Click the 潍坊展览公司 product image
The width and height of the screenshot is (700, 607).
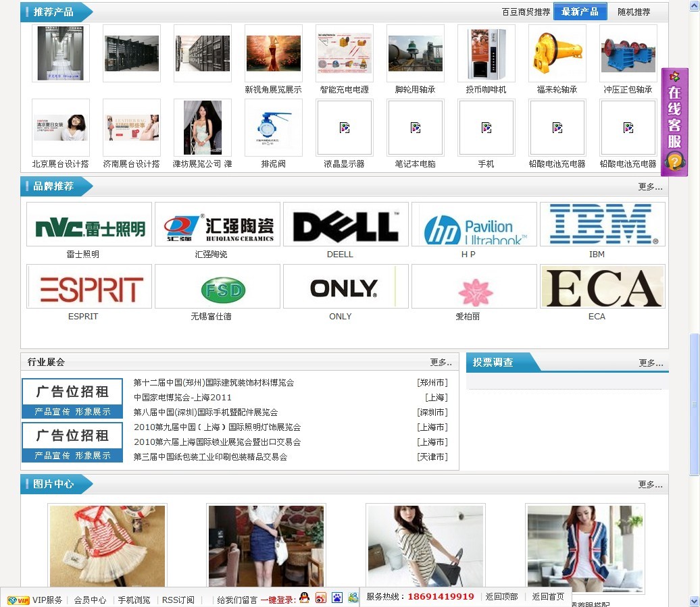click(x=203, y=128)
